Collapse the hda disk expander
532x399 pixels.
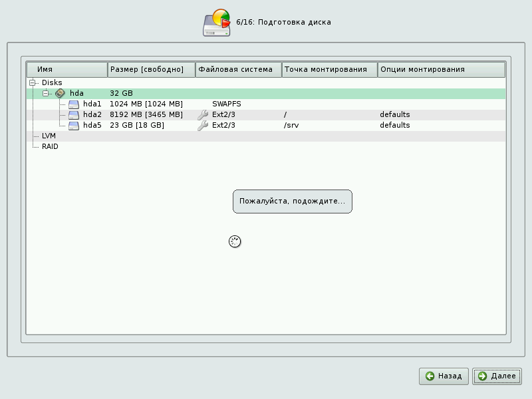tap(46, 93)
